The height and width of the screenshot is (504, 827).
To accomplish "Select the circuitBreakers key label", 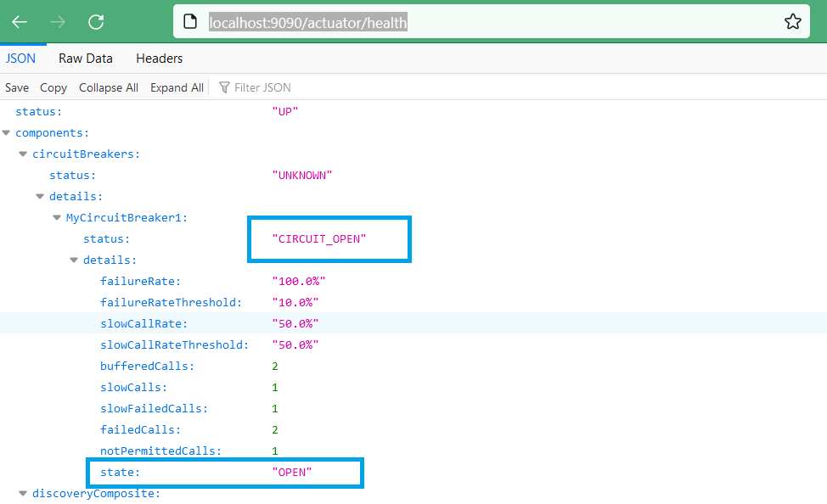I will click(x=86, y=154).
